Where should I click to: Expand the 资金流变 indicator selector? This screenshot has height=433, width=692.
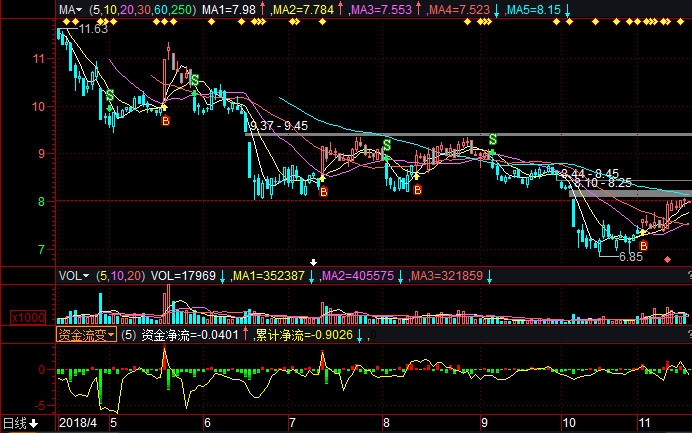(x=86, y=335)
